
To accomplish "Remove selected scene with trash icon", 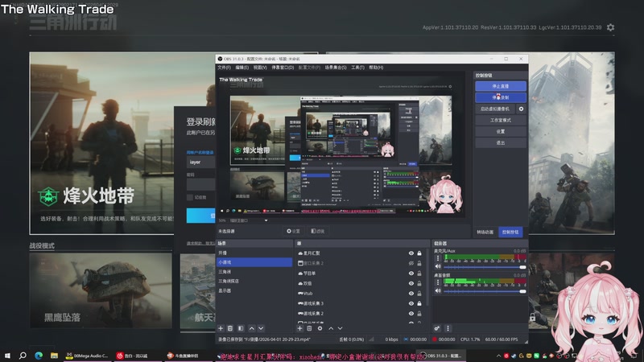I will click(x=230, y=328).
